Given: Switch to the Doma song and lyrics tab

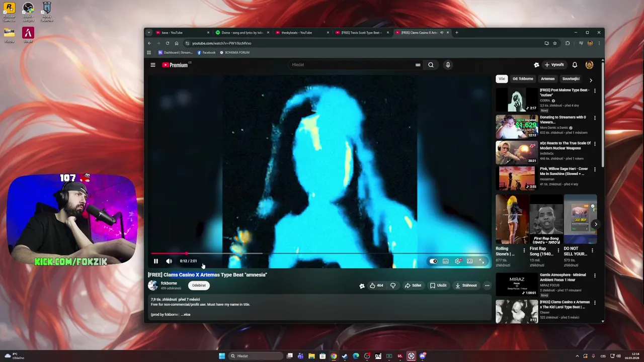Looking at the screenshot, I should point(242,33).
